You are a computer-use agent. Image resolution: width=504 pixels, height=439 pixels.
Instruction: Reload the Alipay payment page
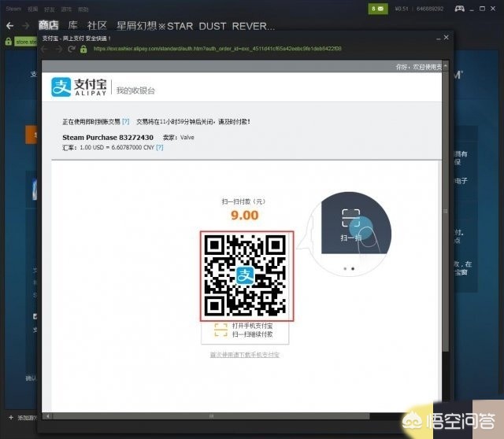click(x=72, y=49)
